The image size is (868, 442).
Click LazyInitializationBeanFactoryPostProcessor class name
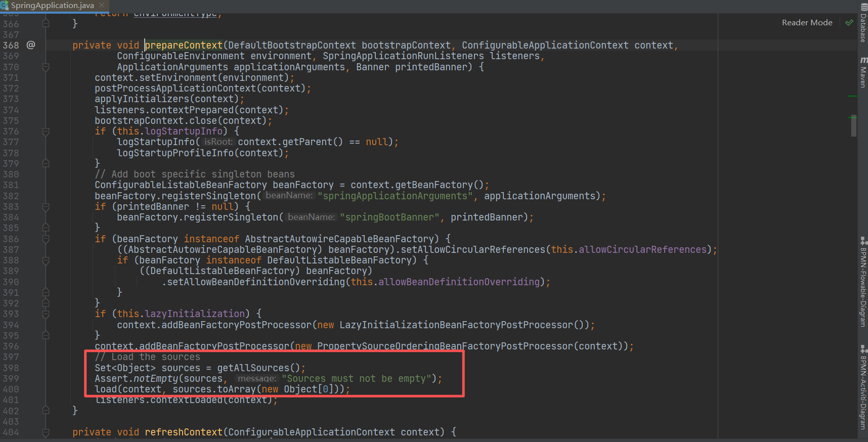[456, 325]
